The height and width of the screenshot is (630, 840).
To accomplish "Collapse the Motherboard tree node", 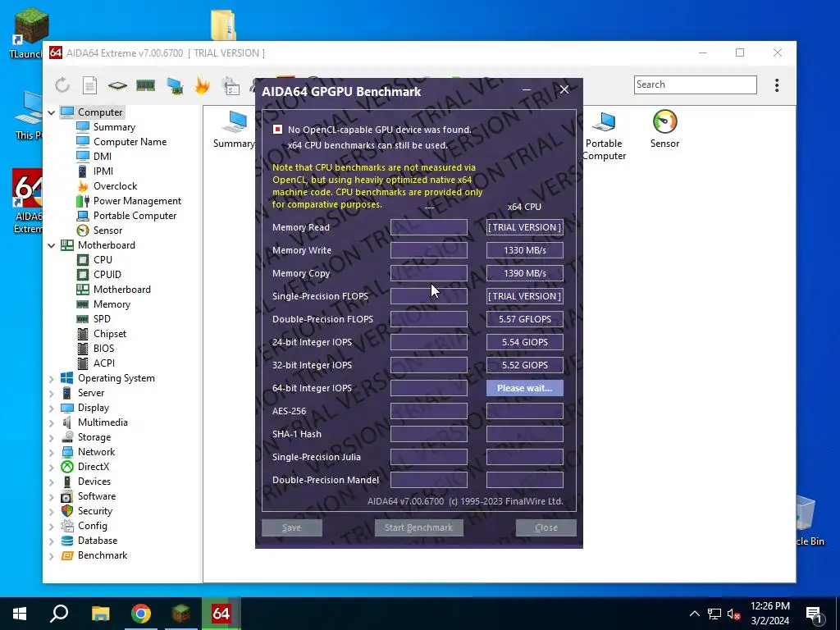I will [x=52, y=245].
